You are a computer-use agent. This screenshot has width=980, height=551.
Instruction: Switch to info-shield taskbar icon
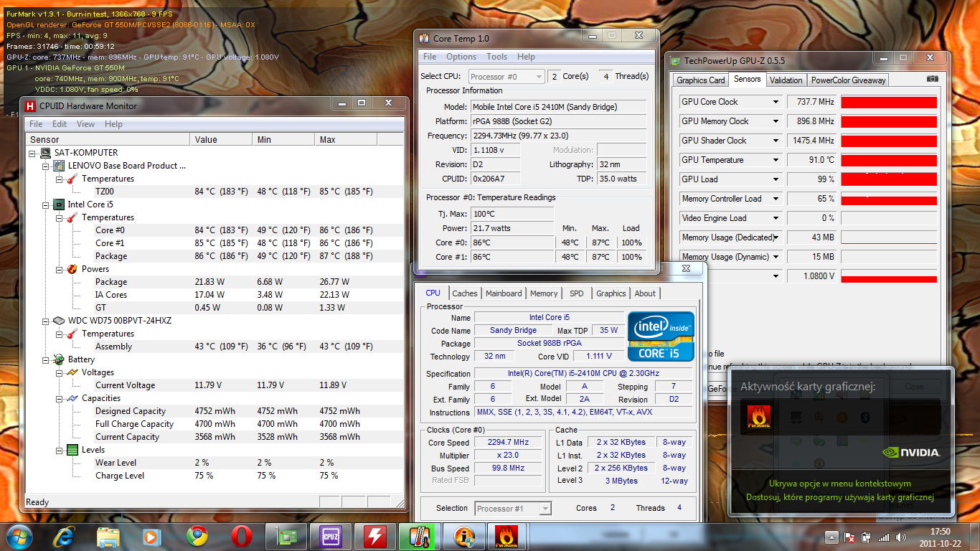coord(464,536)
